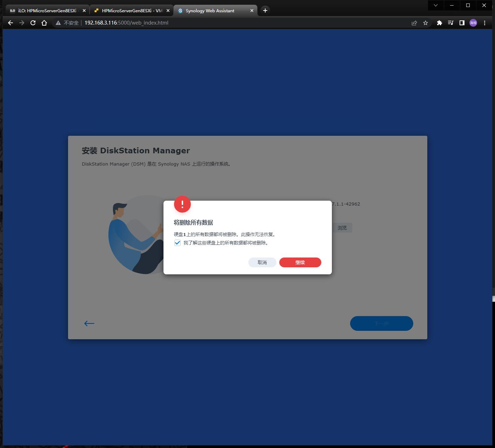Open the Chrome three-dot menu

[484, 23]
